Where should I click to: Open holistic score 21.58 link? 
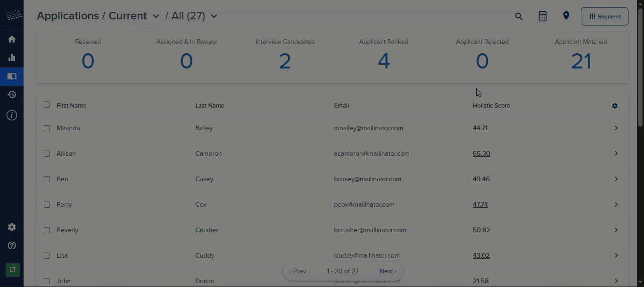480,281
